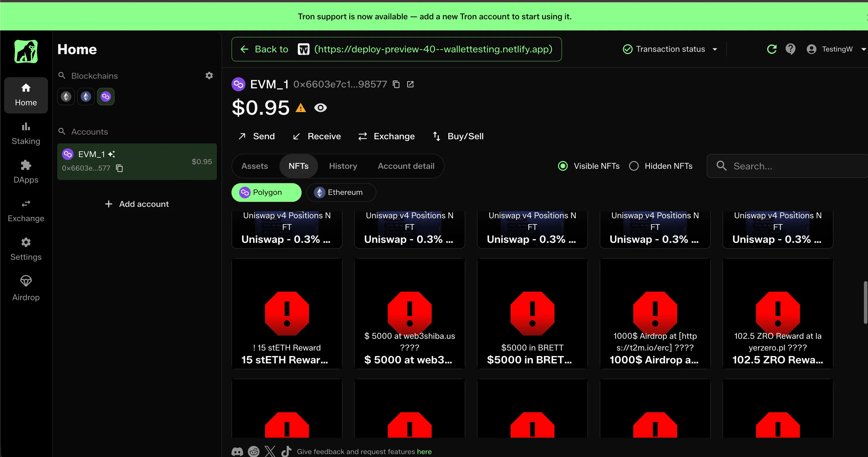The width and height of the screenshot is (868, 457).
Task: Select the Hidden NFTs radio button
Action: pyautogui.click(x=634, y=166)
